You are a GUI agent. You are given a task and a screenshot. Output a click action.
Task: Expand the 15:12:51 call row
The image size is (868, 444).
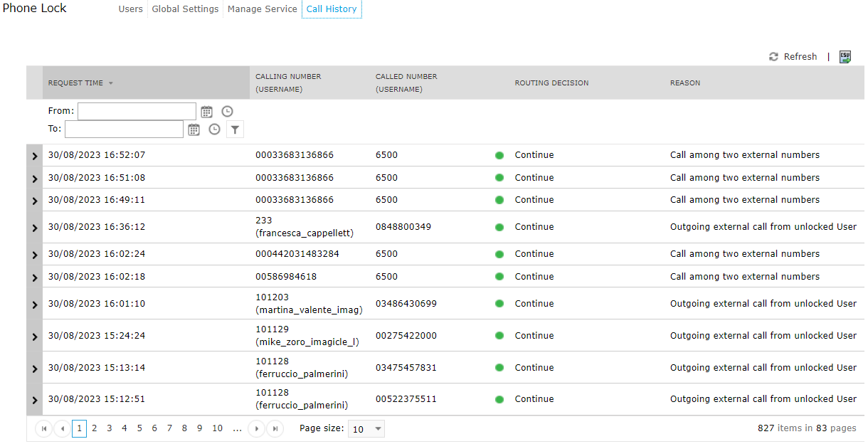(34, 400)
